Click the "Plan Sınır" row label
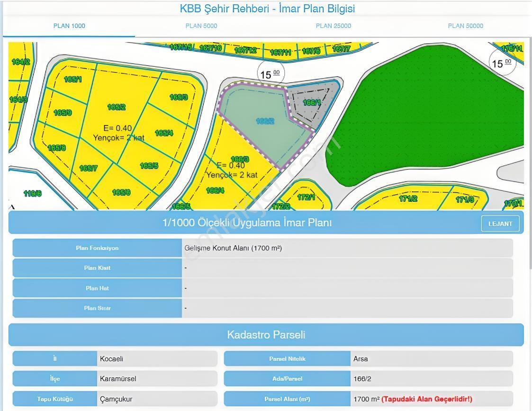Screen dimensions: 532x411 97,308
